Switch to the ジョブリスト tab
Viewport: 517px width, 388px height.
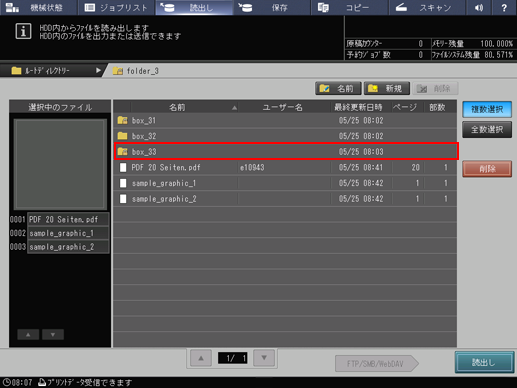click(116, 8)
